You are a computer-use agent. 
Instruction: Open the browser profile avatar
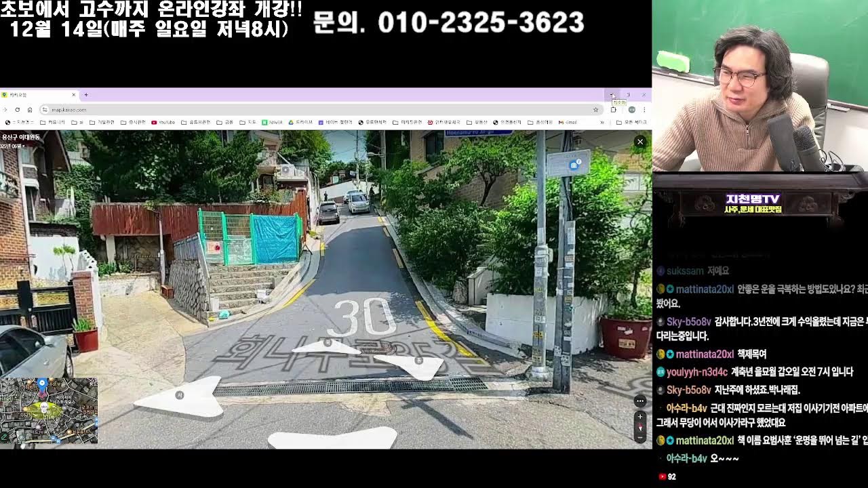tap(631, 110)
